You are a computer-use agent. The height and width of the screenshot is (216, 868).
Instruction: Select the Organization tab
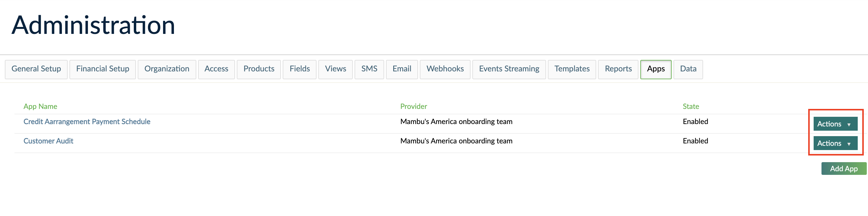click(167, 69)
